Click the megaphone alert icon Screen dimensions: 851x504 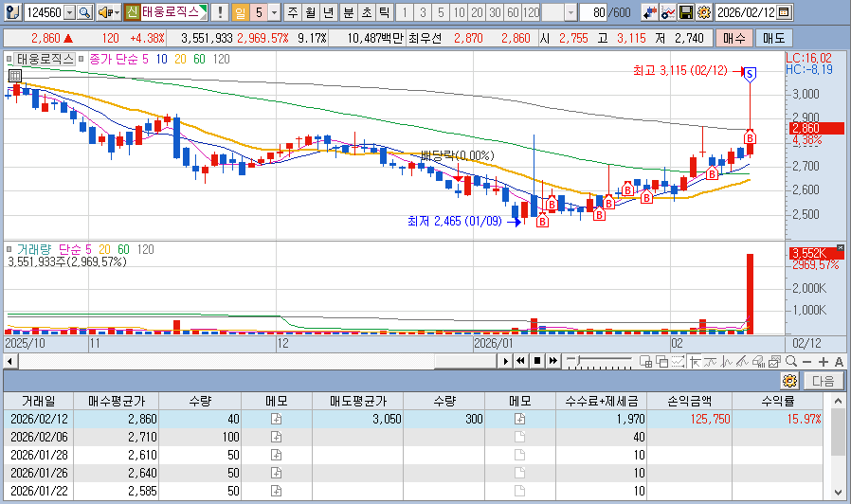coord(105,12)
